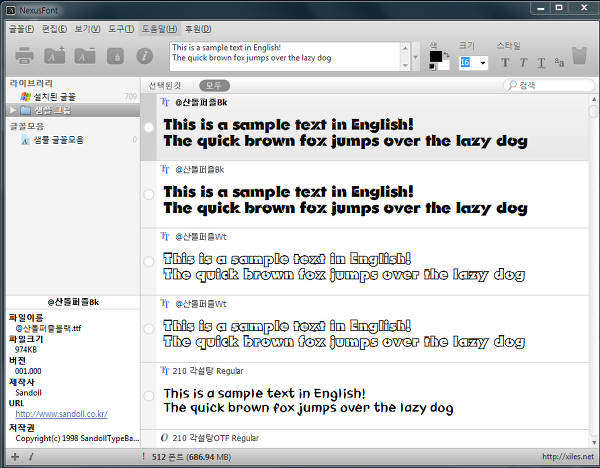Switch to the 선택된것 tab
The height and width of the screenshot is (468, 600).
[x=165, y=86]
